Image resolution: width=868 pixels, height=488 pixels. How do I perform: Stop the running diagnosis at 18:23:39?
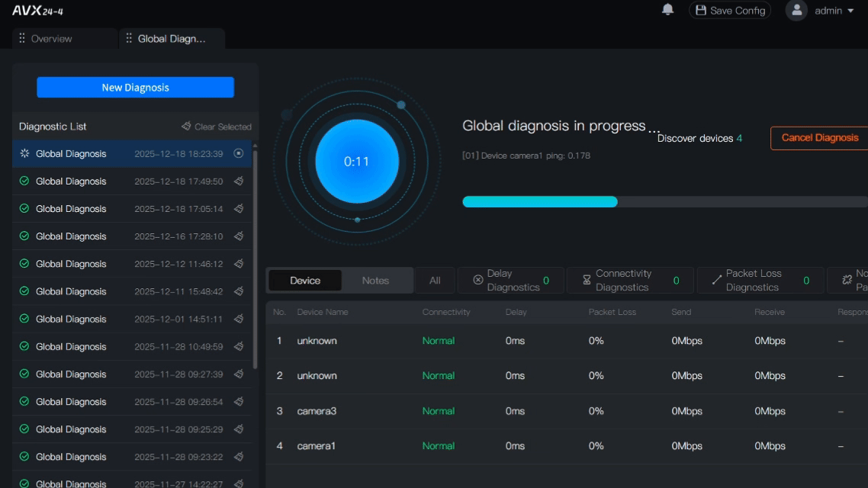[239, 153]
